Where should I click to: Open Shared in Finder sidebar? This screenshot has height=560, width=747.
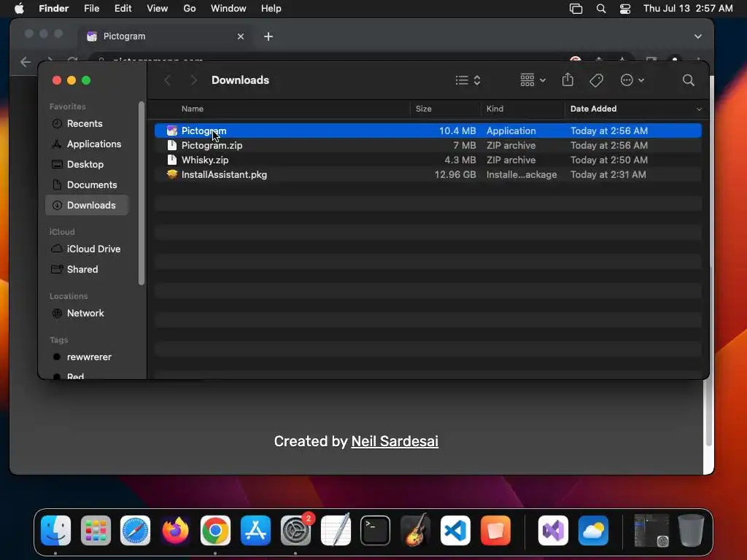[87, 270]
